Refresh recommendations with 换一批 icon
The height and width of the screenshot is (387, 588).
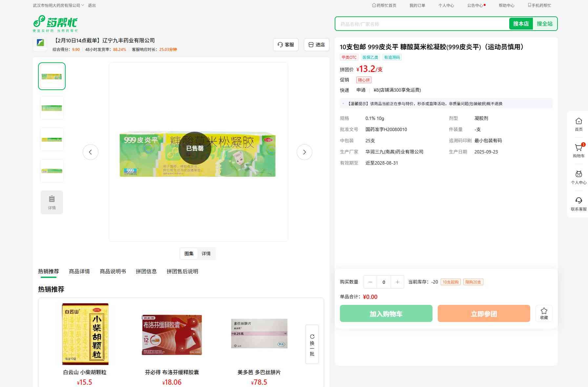click(312, 344)
